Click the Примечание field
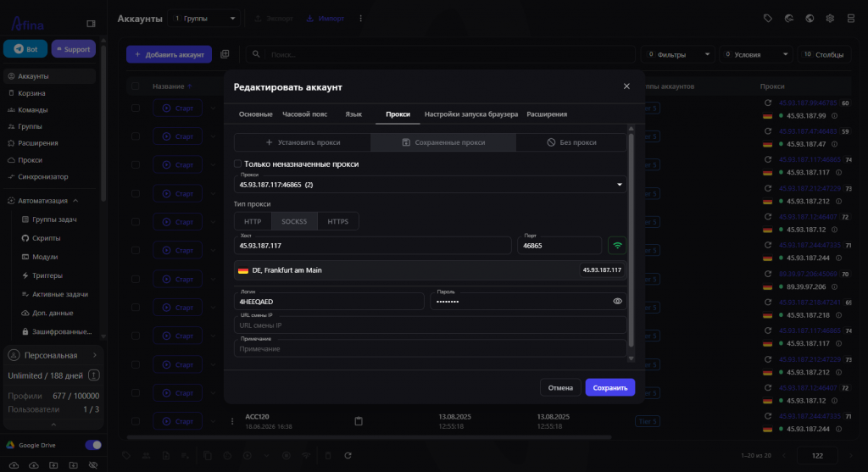 coord(430,348)
